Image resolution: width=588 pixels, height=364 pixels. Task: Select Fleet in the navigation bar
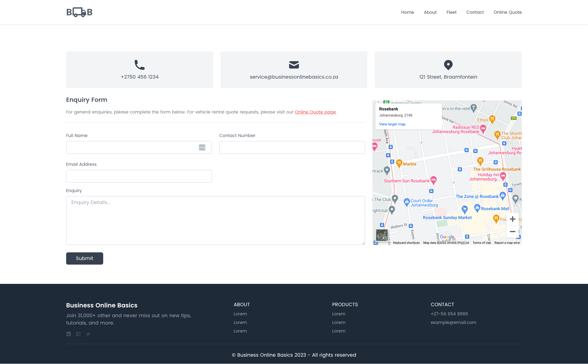451,12
